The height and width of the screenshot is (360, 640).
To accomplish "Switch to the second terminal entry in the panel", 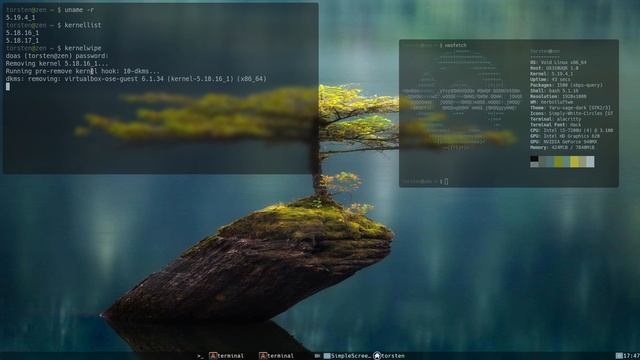I will point(276,356).
